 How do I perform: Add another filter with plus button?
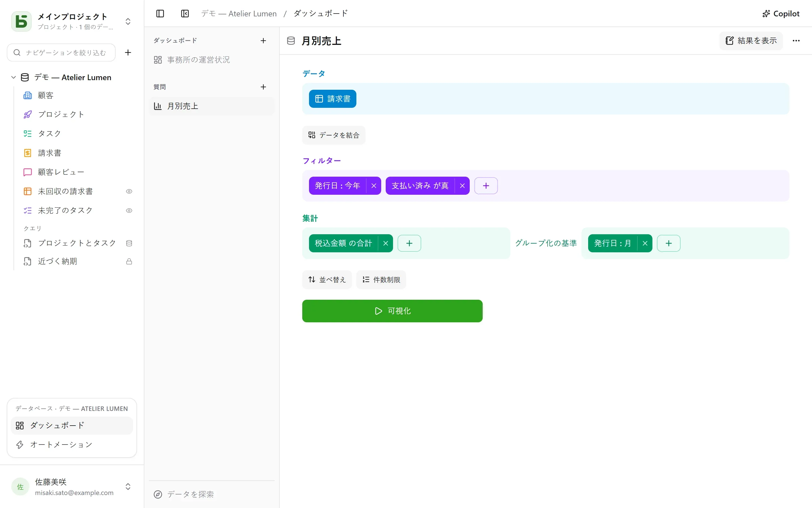[486, 186]
